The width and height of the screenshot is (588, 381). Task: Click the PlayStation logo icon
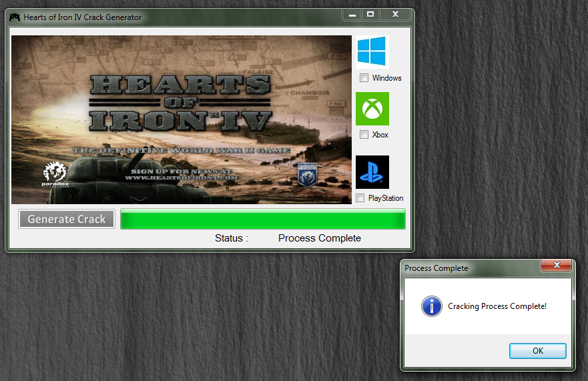[372, 172]
